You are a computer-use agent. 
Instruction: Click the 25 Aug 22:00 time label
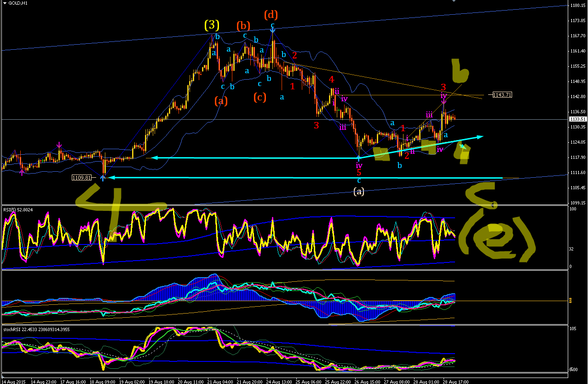(338, 381)
